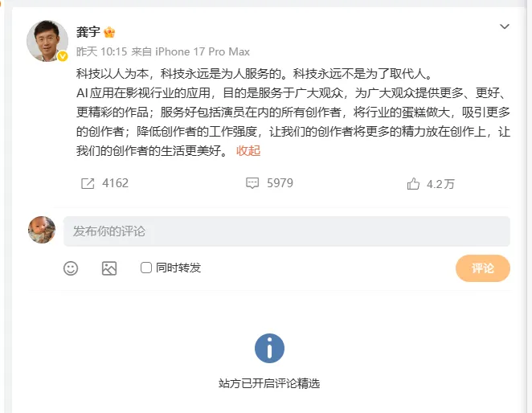Focus the 发布你的评论 input field
The width and height of the screenshot is (532, 413).
(x=286, y=231)
